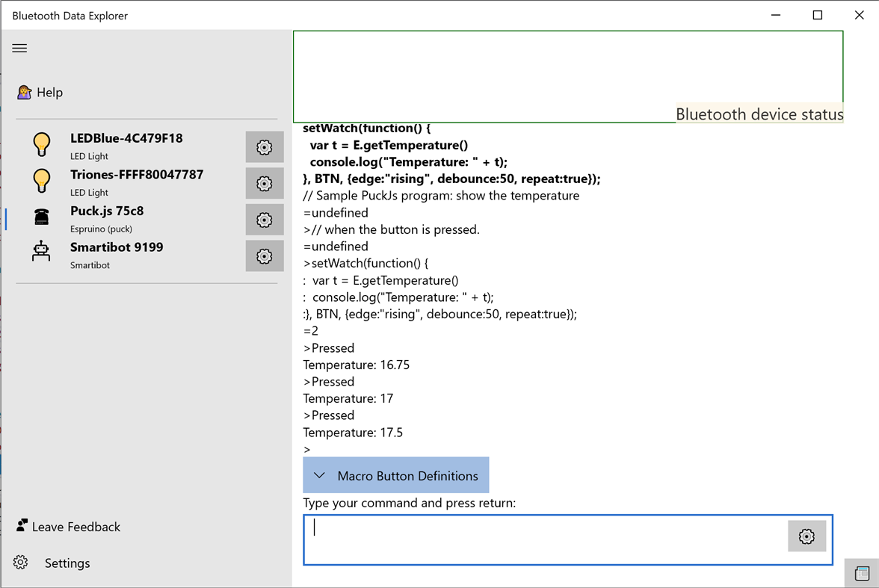This screenshot has height=588, width=879.
Task: Click the Help person icon
Action: [x=25, y=93]
